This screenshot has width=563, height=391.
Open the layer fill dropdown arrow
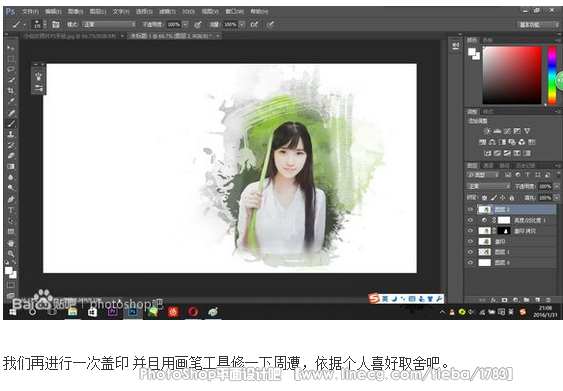(x=557, y=198)
